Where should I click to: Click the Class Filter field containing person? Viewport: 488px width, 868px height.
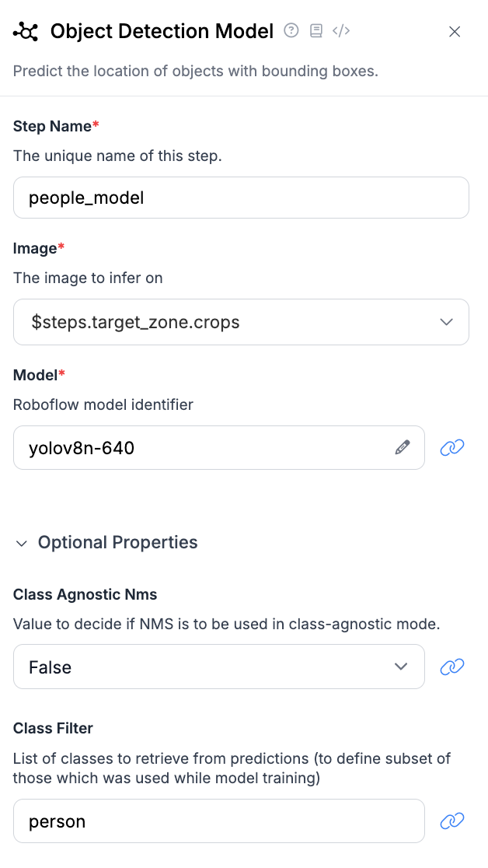click(219, 821)
